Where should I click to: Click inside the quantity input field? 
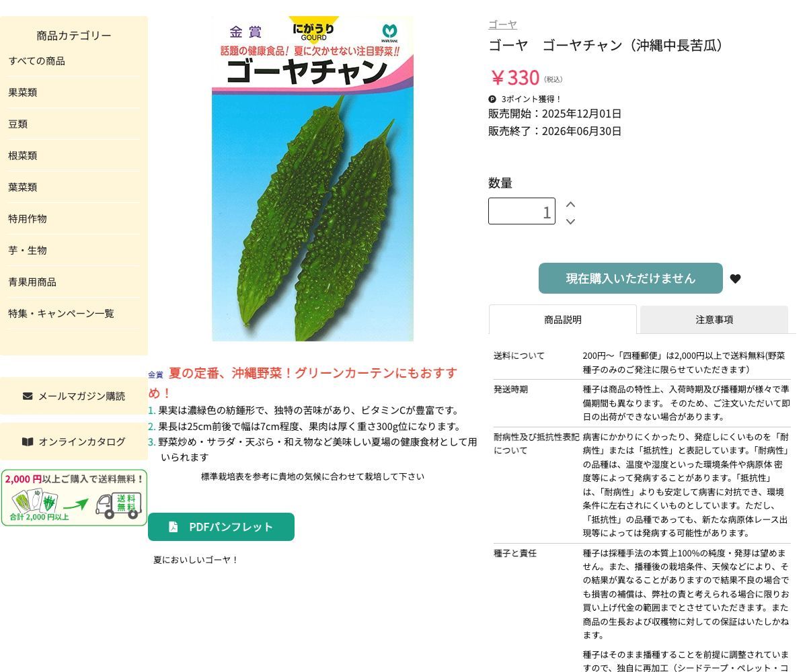coord(522,211)
